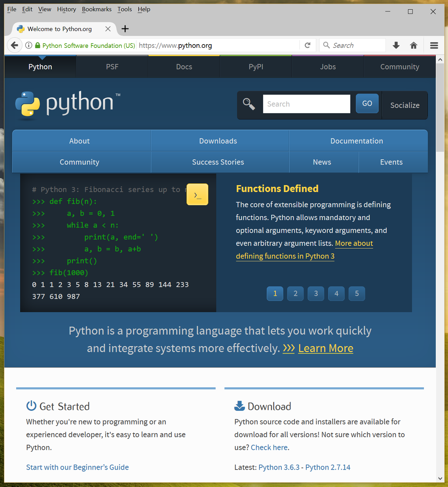Show slide 5 of the code carousel
448x487 pixels.
coord(357,294)
